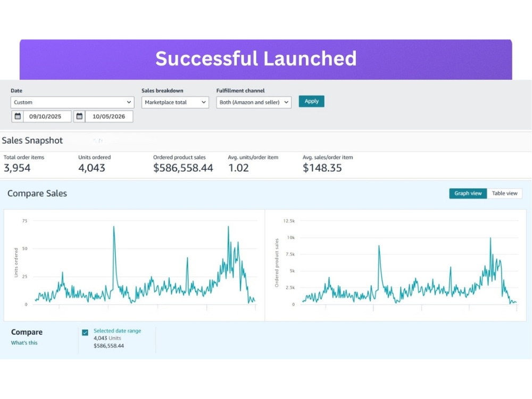Click the Compare Sales heading

[37, 194]
